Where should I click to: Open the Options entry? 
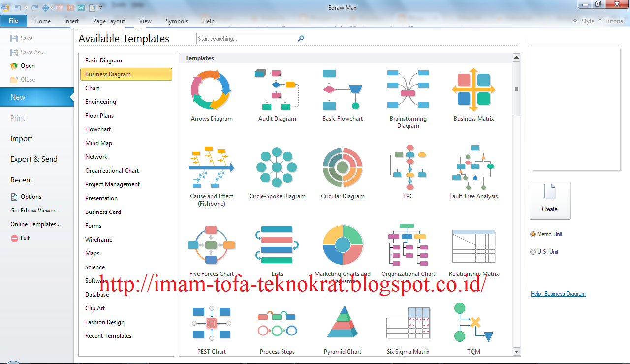26,197
